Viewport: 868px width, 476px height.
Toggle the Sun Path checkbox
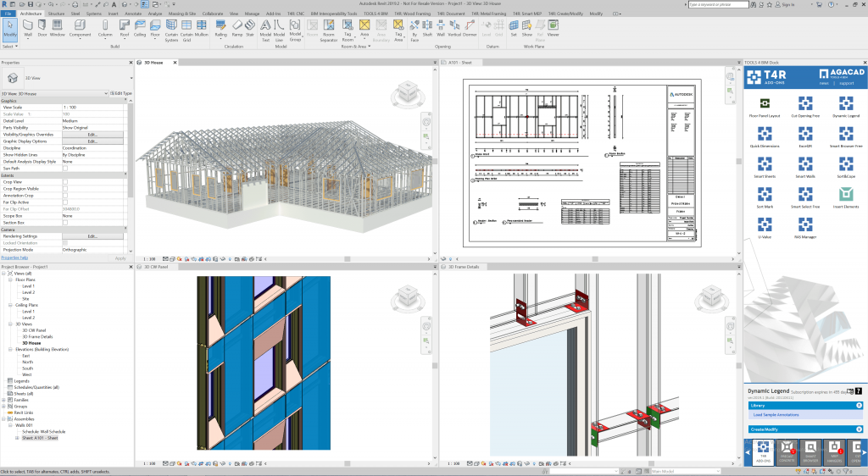[x=64, y=168]
